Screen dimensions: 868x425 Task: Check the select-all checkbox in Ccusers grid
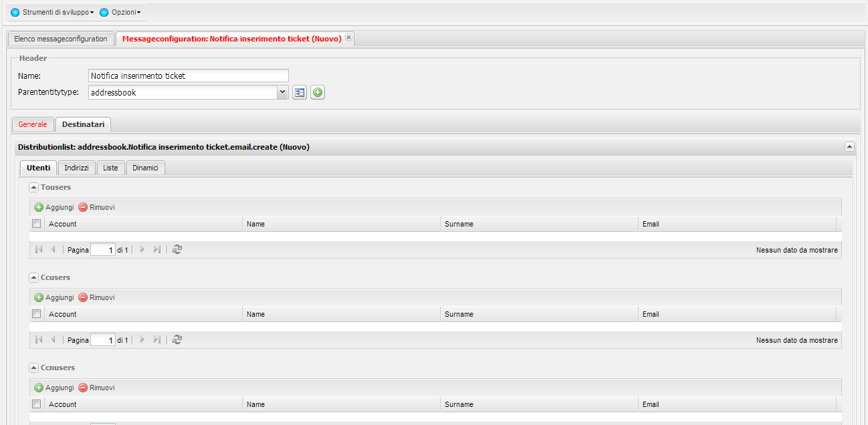(36, 313)
